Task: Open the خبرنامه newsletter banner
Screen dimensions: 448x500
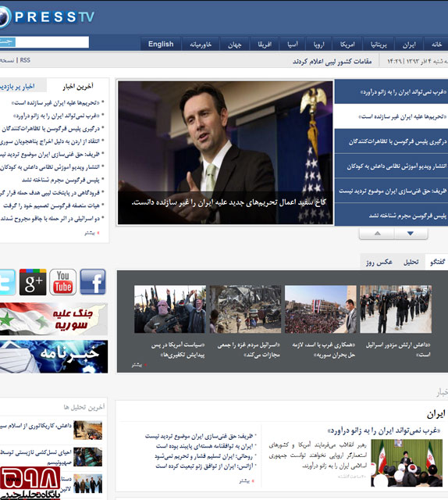Action: pos(54,356)
